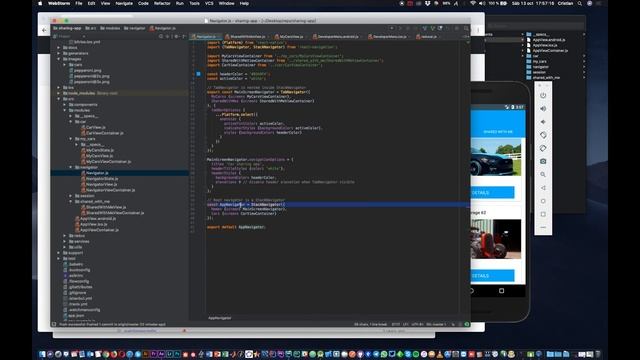The width and height of the screenshot is (640, 360).
Task: Open project panel settings gear icon
Action: pos(177,36)
